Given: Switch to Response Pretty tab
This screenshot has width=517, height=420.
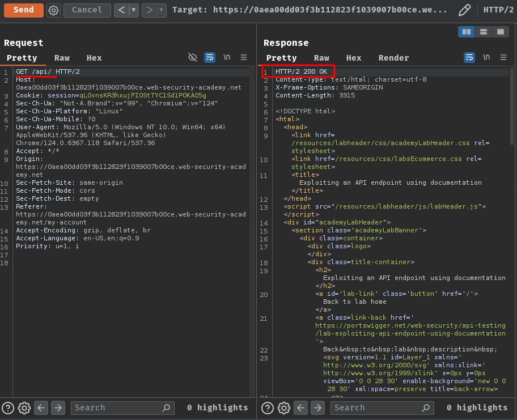Looking at the screenshot, I should point(281,58).
